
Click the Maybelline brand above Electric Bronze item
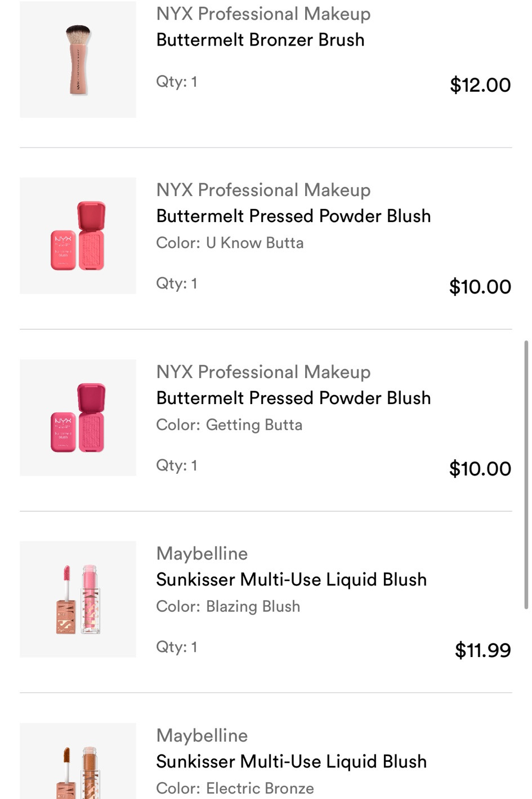click(202, 735)
